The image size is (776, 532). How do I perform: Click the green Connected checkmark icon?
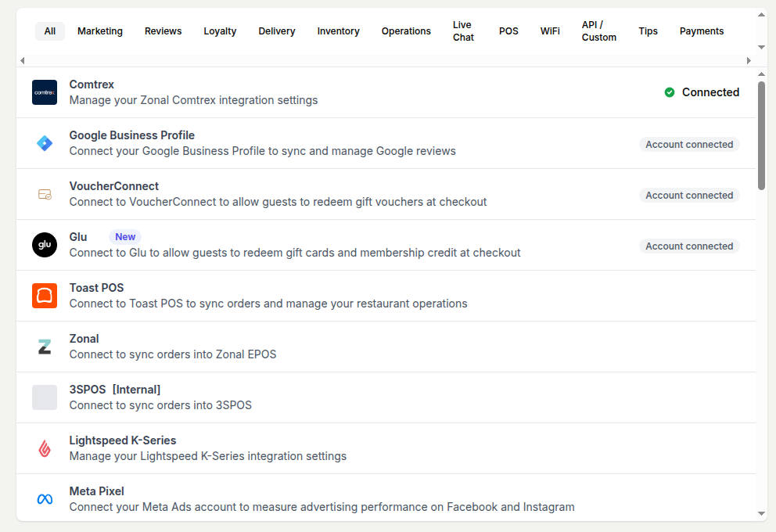[670, 92]
